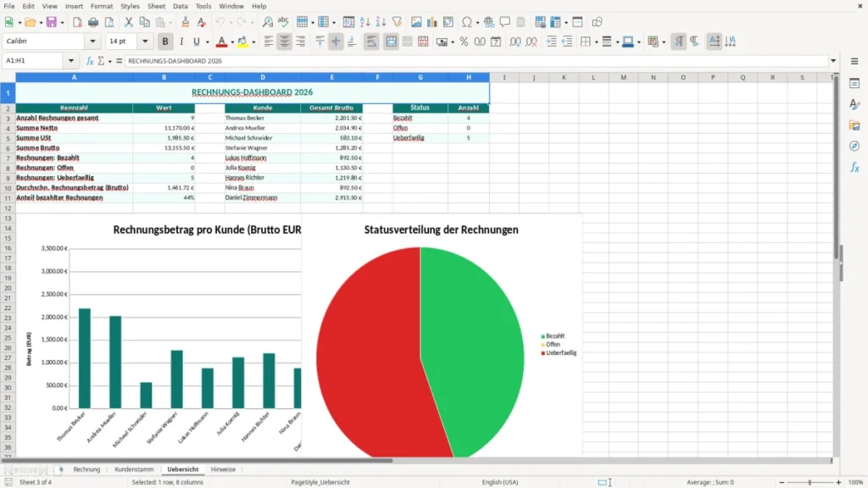Click the Insert special character icon
The width and height of the screenshot is (868, 488).
467,22
